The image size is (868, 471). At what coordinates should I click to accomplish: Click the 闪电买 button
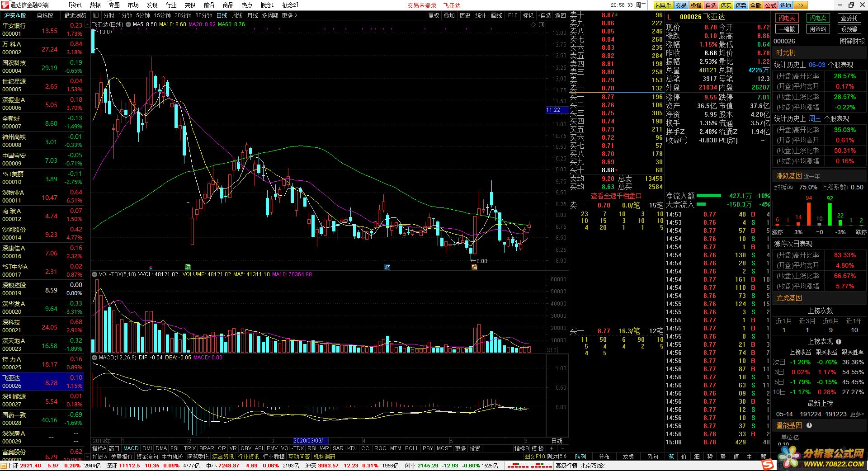click(x=787, y=18)
